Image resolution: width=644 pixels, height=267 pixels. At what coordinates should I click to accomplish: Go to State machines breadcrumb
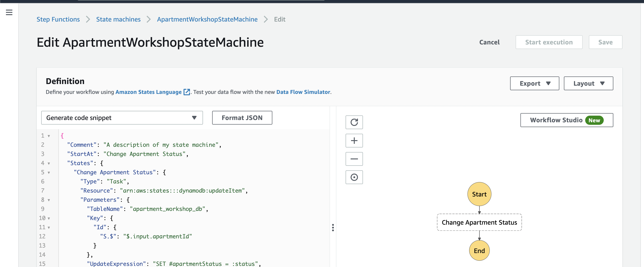[118, 19]
